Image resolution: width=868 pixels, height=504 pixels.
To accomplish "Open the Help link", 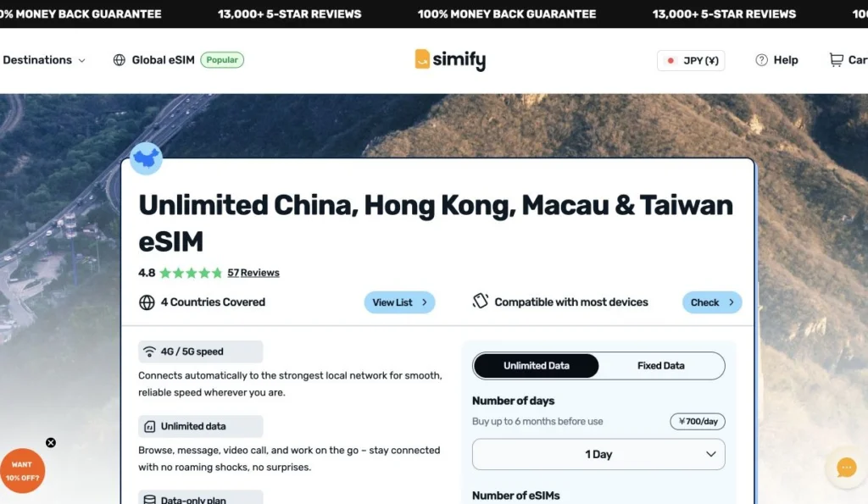I will pos(785,60).
